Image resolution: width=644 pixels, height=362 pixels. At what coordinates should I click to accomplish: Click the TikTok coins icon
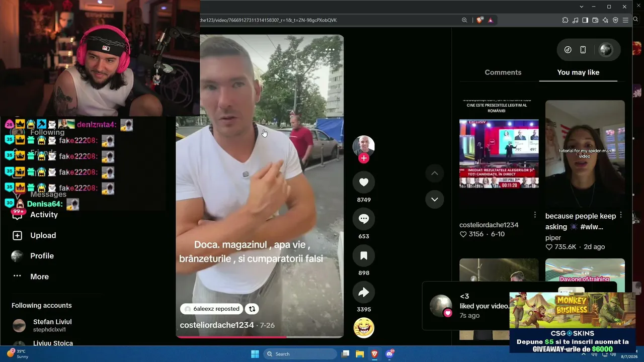pos(568,50)
